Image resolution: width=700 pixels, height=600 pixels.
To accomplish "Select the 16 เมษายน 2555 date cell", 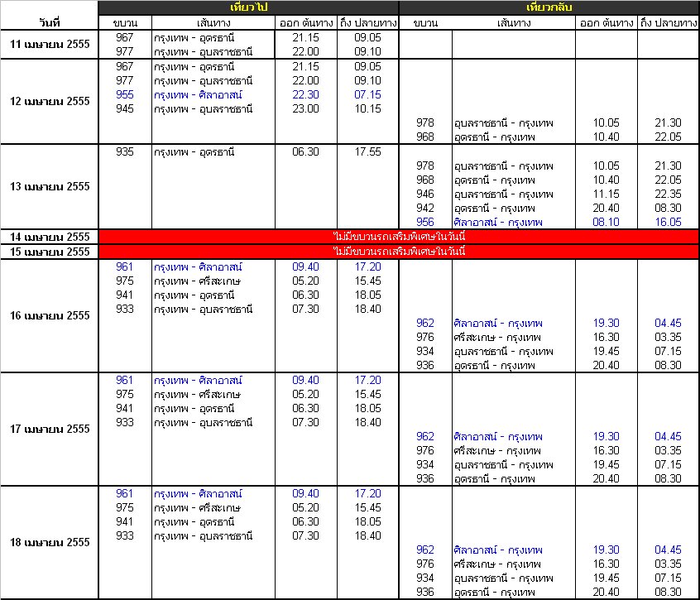I will pos(49,315).
